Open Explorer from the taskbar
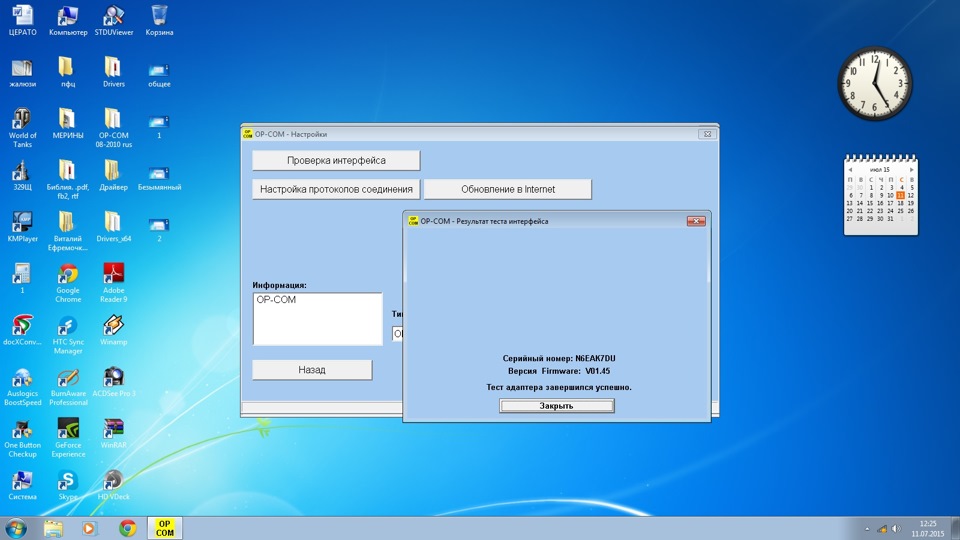 pyautogui.click(x=53, y=528)
